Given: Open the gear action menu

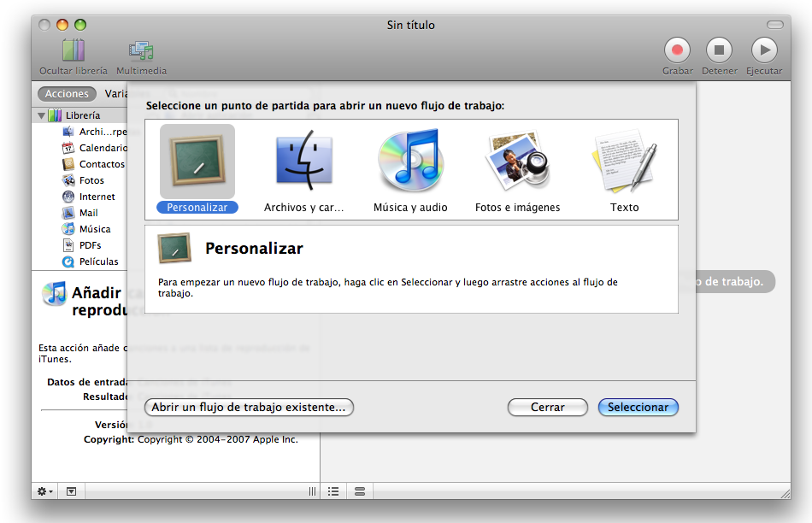Looking at the screenshot, I should pos(44,491).
